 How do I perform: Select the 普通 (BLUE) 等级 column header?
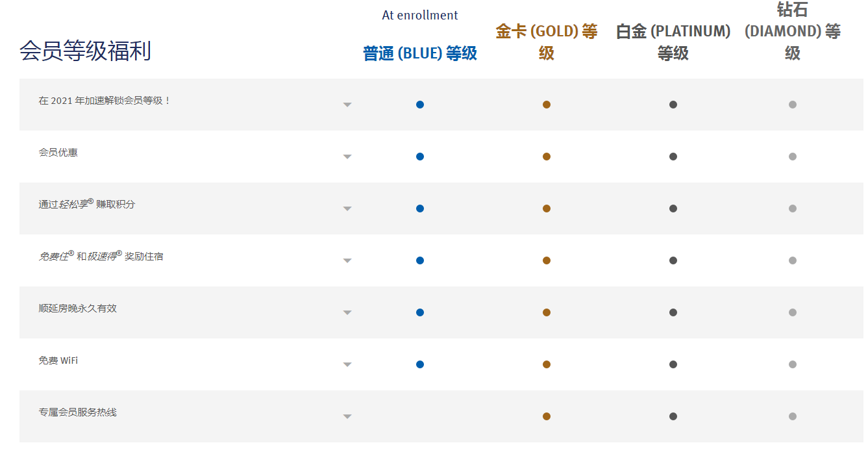[420, 53]
